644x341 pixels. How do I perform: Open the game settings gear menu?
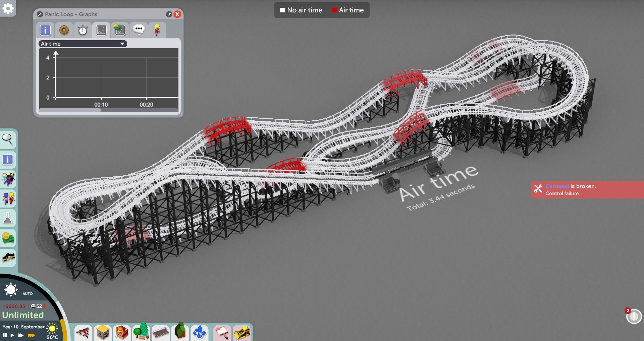[x=8, y=8]
